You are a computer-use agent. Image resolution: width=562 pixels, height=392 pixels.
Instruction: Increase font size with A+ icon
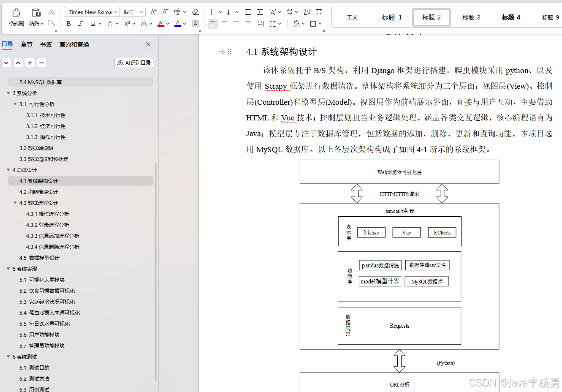click(153, 12)
